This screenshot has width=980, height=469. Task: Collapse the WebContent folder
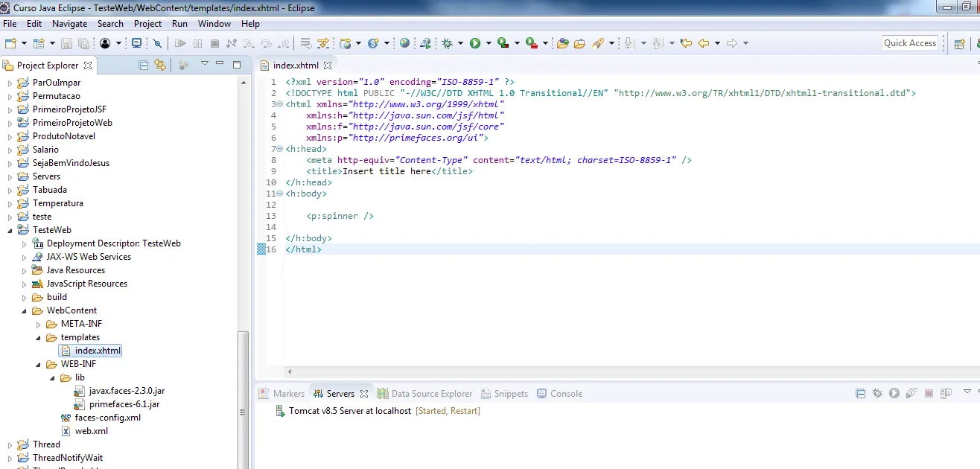[x=25, y=310]
